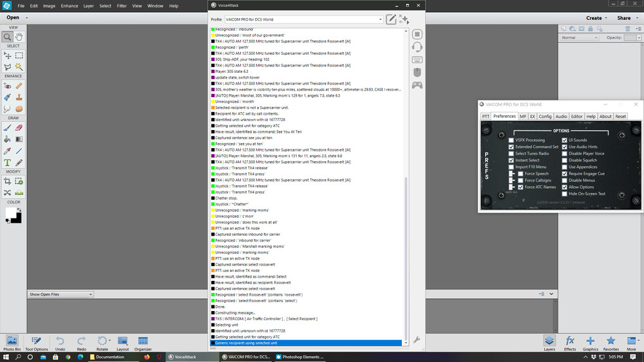The width and height of the screenshot is (644, 362).
Task: Open the Create dropdown menu
Action: [596, 18]
